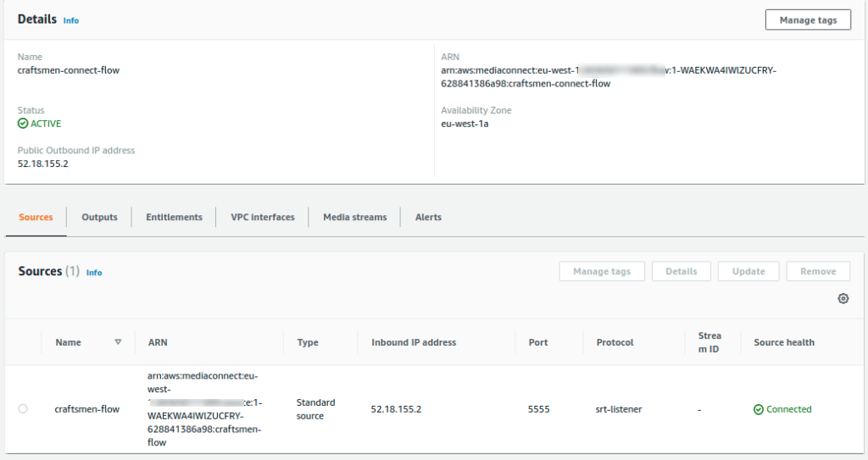Open the Info link beside Sources heading

[x=94, y=273]
